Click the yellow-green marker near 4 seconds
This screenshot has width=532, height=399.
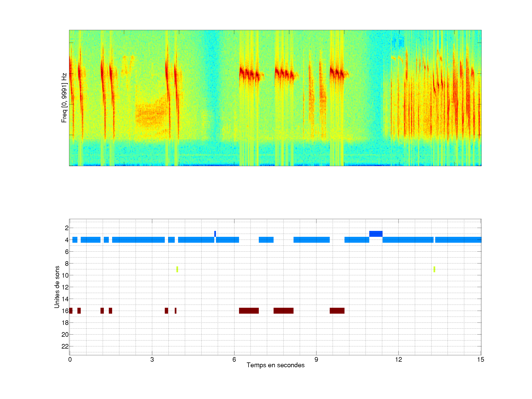(177, 269)
